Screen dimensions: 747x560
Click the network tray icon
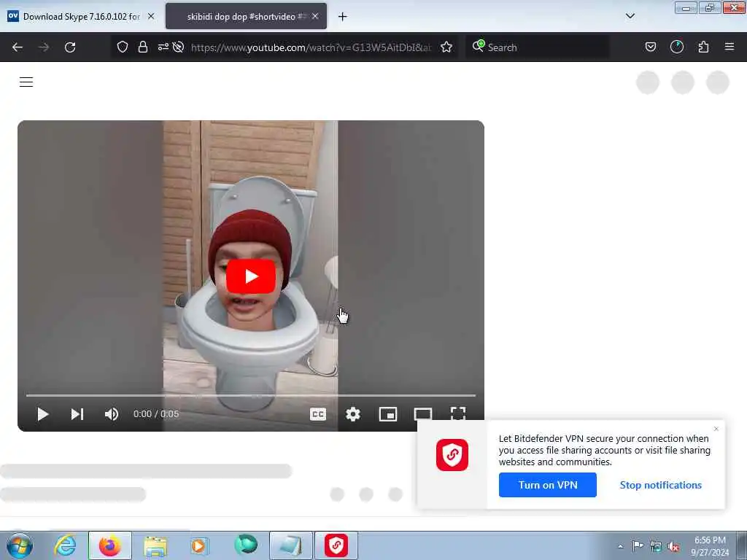point(656,547)
